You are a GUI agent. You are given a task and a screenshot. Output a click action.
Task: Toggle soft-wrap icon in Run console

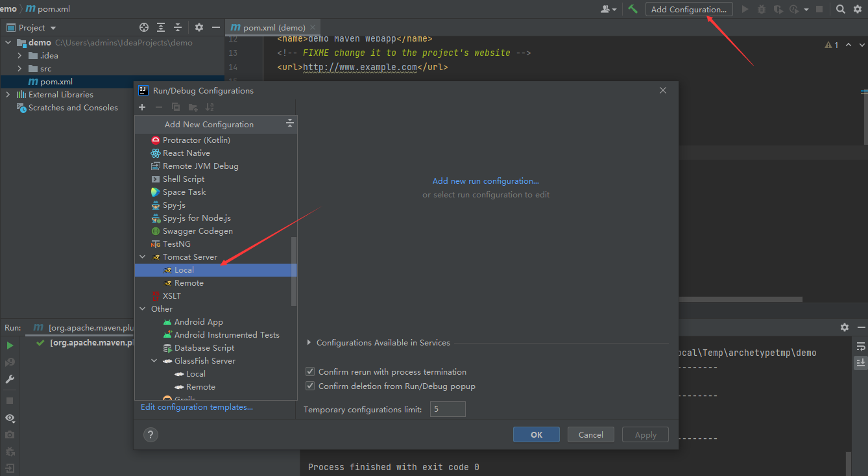pyautogui.click(x=861, y=347)
